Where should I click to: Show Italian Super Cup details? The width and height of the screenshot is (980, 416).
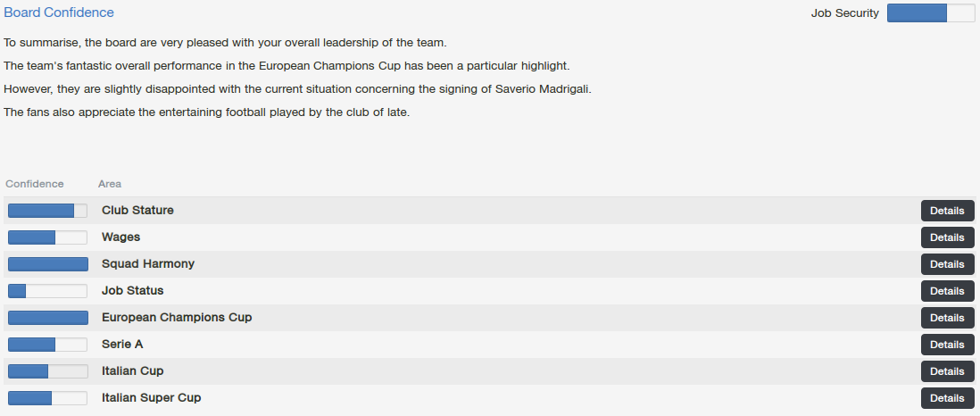947,398
